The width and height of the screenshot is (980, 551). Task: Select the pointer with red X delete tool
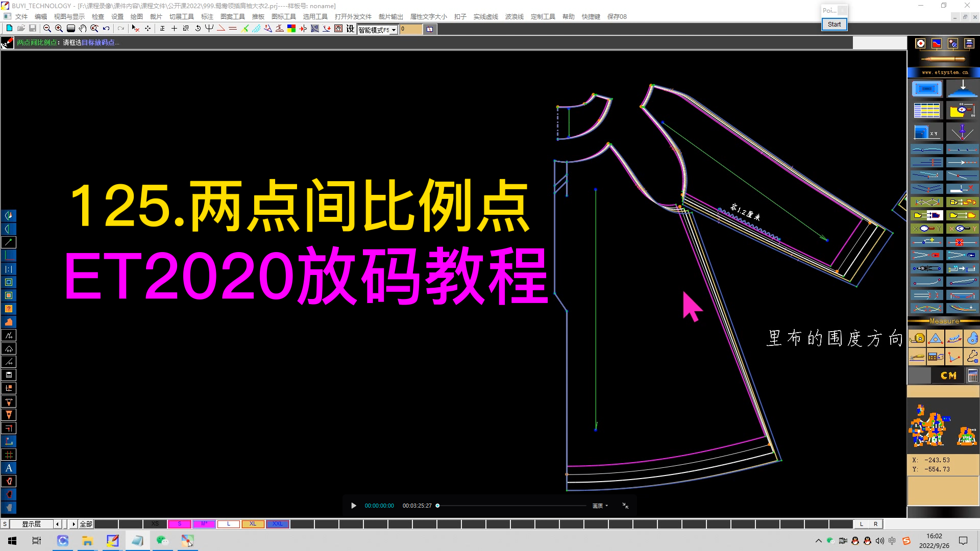click(135, 29)
